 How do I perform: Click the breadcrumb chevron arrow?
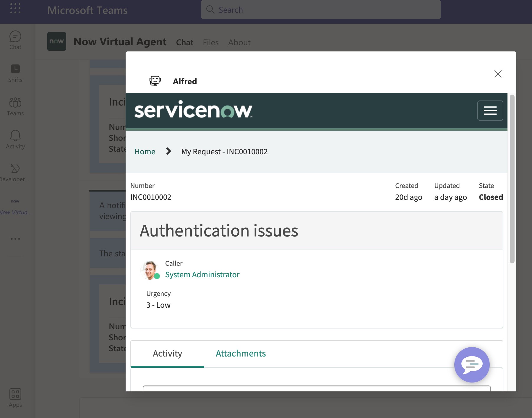[168, 151]
